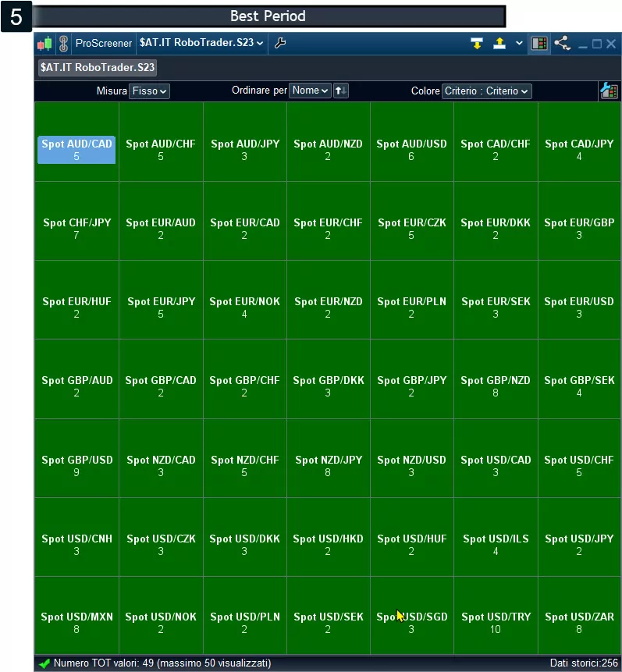Click the Spot CHF/JPY cell
622x672 pixels.
tap(76, 221)
